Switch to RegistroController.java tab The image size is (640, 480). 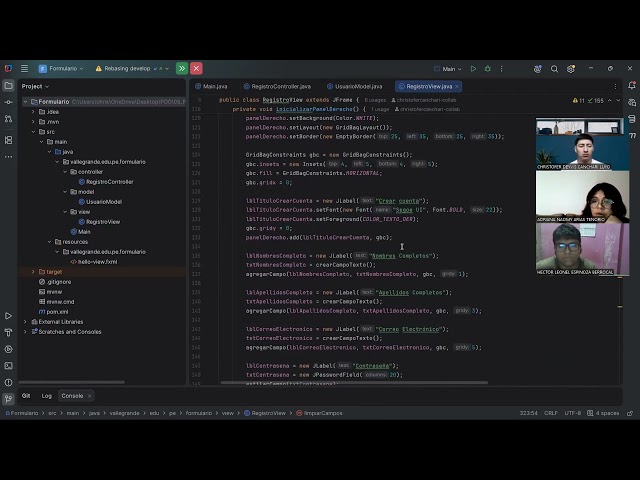click(x=277, y=87)
